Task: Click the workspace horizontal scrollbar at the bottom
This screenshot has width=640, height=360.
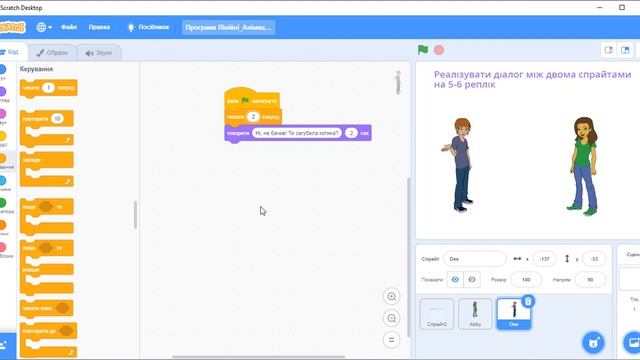Action: click(258, 357)
